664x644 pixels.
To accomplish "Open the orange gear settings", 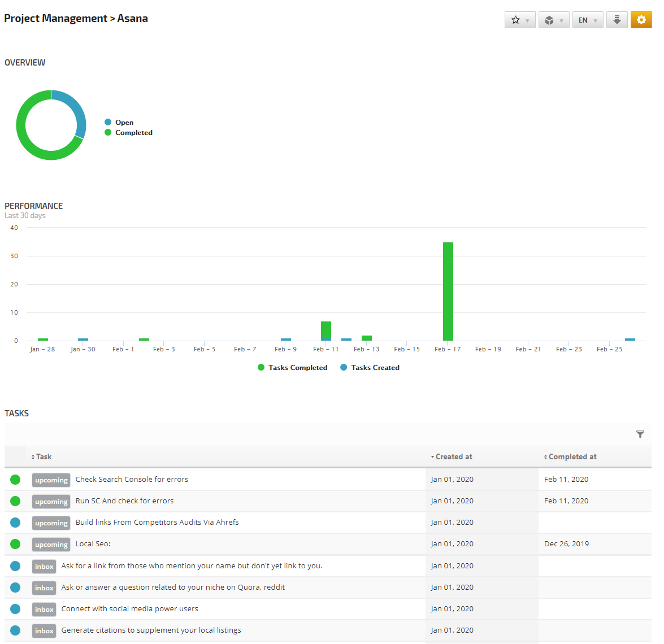I will click(641, 20).
